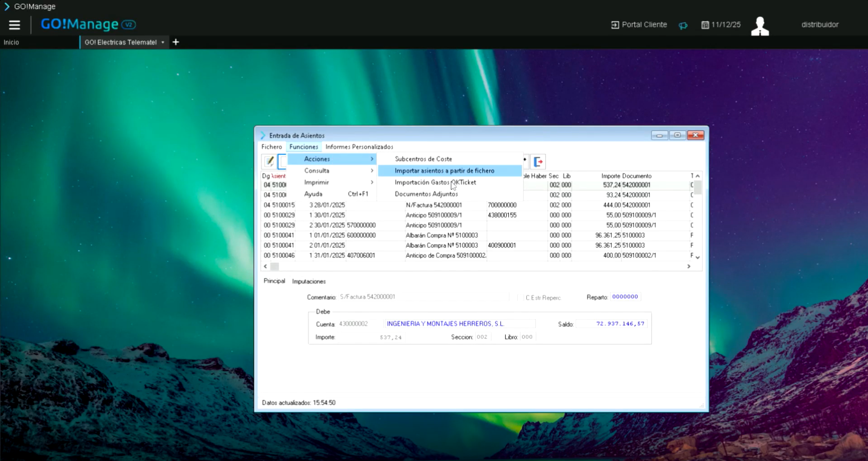Viewport: 868px width, 461px height.
Task: Open the Portal Cliente link
Action: click(x=639, y=25)
